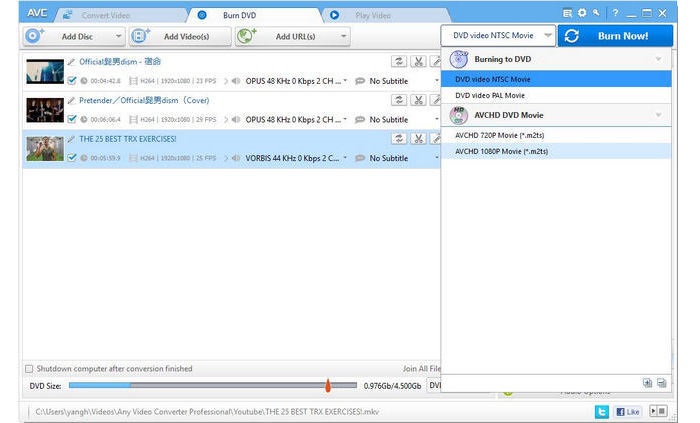The width and height of the screenshot is (700, 423).
Task: Click the speaker icon on first video row
Action: tap(236, 81)
